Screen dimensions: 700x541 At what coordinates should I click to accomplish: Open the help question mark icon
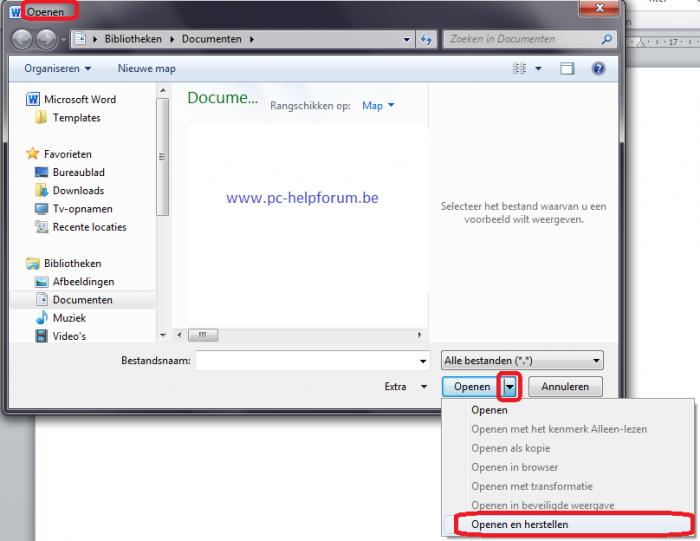598,69
